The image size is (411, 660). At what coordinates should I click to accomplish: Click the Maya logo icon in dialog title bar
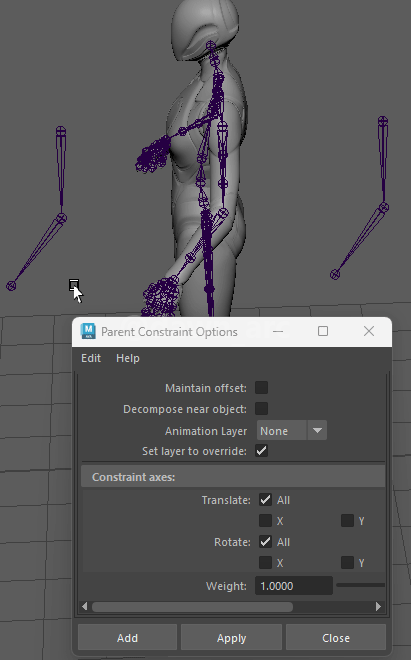tap(88, 331)
